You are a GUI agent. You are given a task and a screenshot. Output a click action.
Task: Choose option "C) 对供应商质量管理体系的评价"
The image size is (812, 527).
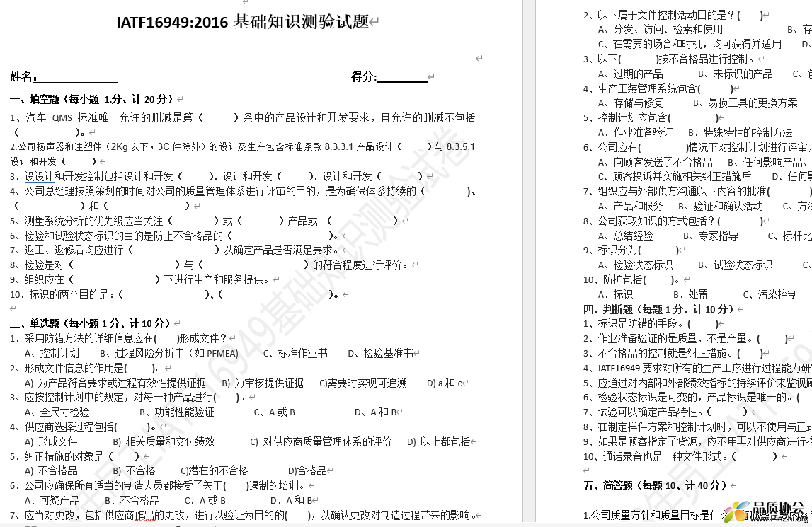coord(321,442)
